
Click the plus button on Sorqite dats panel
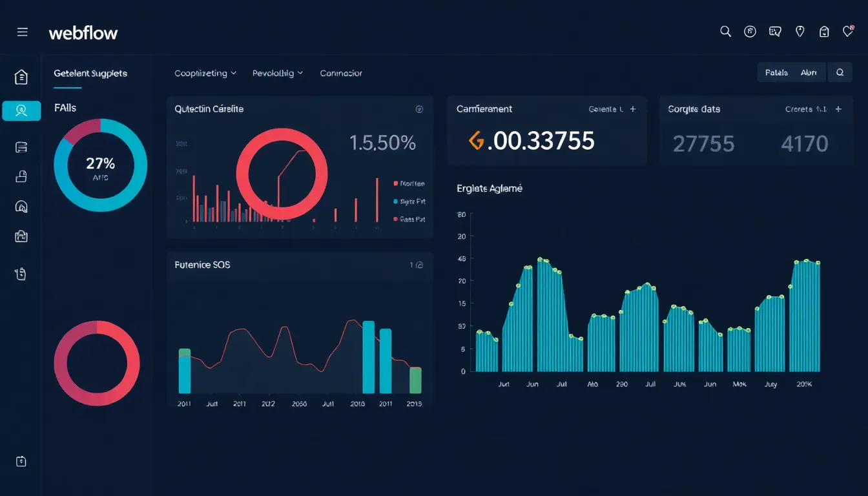(x=838, y=109)
